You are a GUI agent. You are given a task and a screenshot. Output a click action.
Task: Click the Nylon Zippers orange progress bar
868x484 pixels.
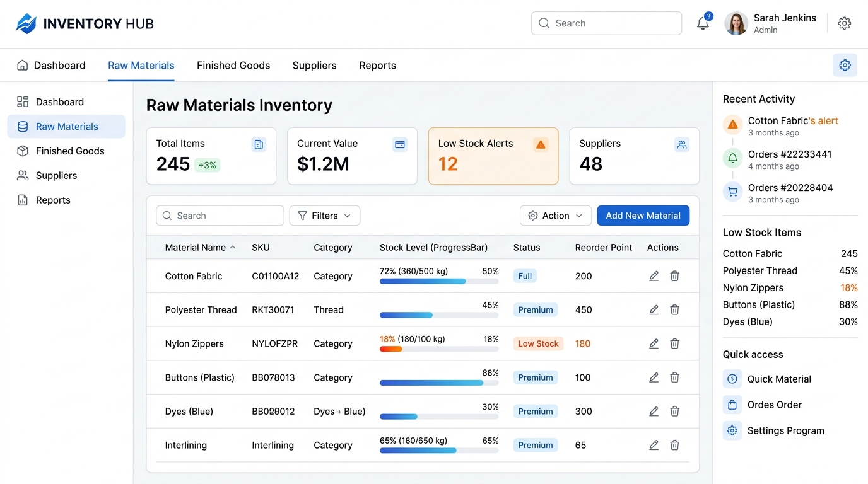coord(391,349)
